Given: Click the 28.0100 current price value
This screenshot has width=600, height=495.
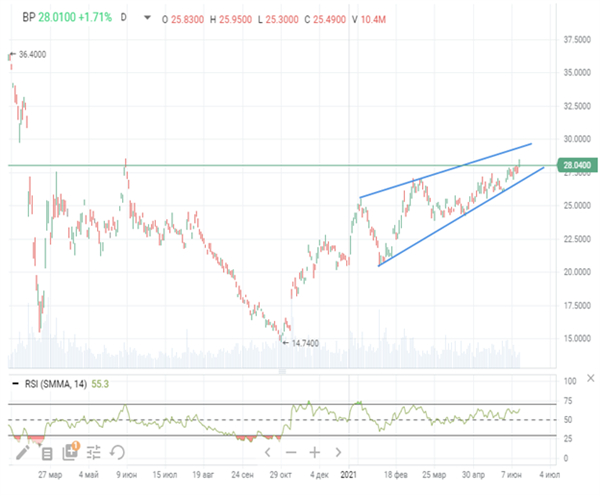Looking at the screenshot, I should (x=57, y=17).
